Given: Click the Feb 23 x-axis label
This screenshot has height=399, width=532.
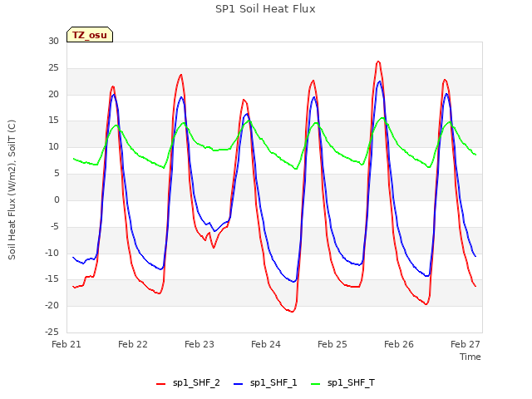Looking at the screenshot, I should point(199,344).
